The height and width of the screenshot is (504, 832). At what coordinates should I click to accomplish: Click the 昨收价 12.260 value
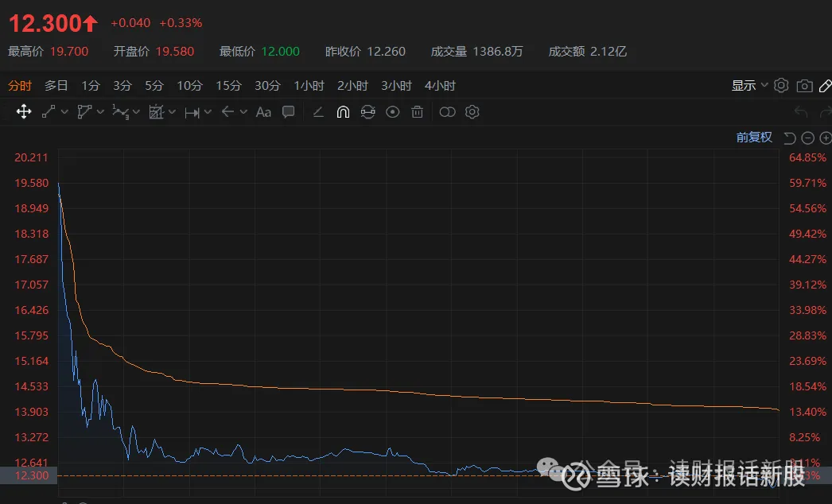[x=387, y=52]
